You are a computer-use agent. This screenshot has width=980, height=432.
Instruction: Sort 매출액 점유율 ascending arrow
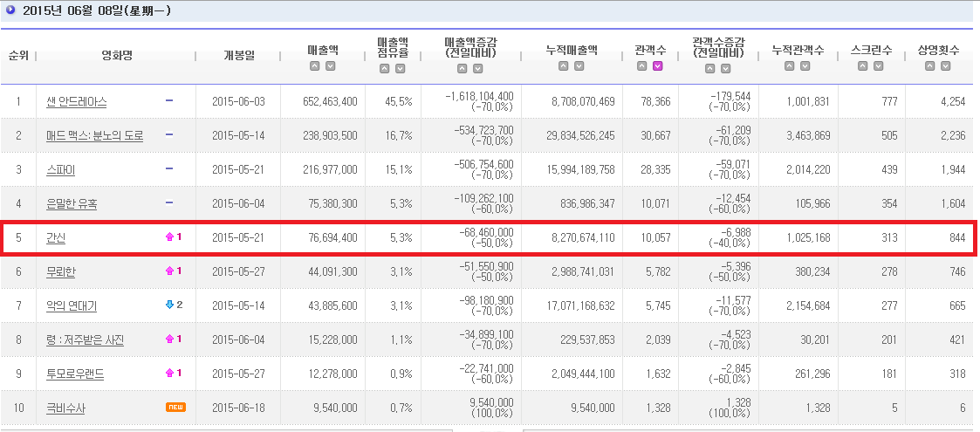(384, 69)
